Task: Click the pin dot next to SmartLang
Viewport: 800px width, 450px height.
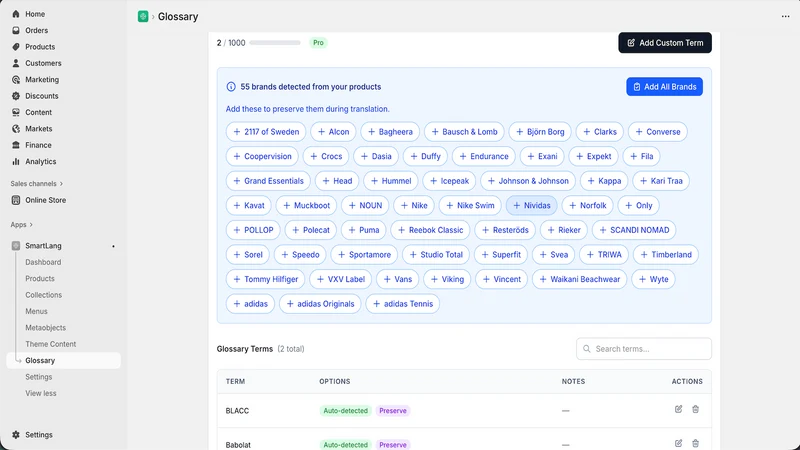Action: 113,246
